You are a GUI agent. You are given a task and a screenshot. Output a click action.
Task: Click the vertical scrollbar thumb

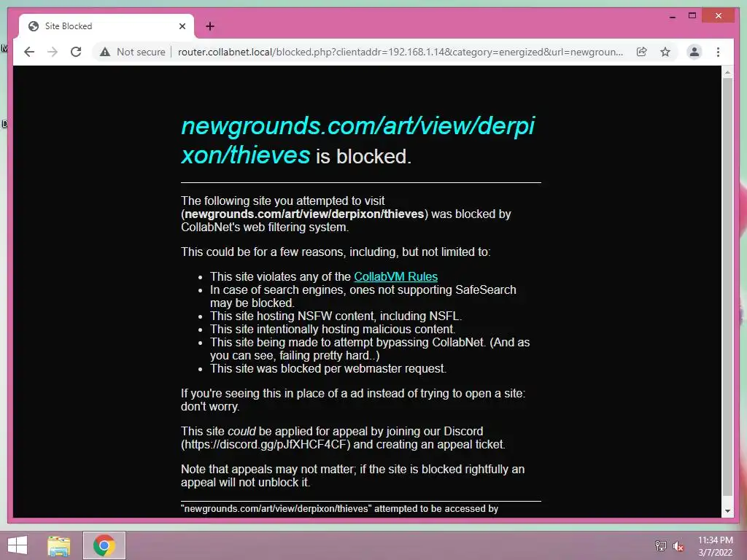(727, 286)
